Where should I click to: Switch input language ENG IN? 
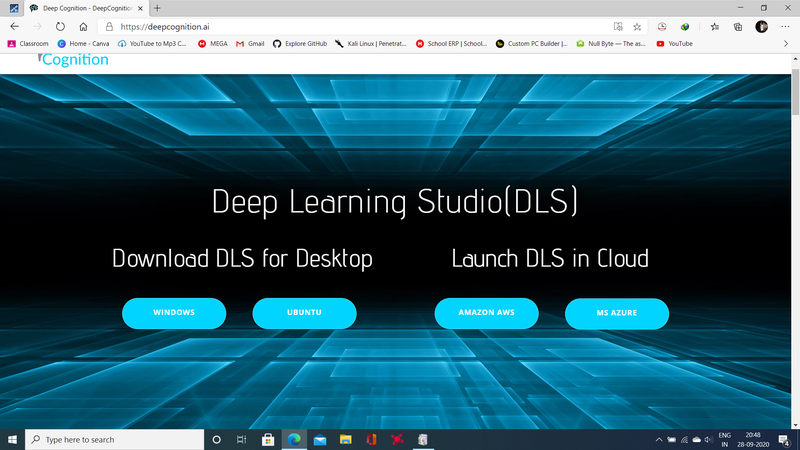(x=724, y=439)
